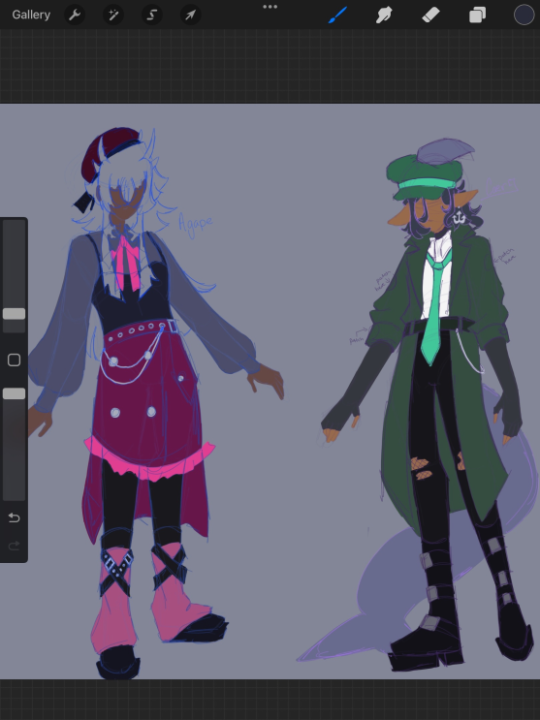Tap the square Modify button in sidebar
The image size is (540, 720).
pos(14,360)
